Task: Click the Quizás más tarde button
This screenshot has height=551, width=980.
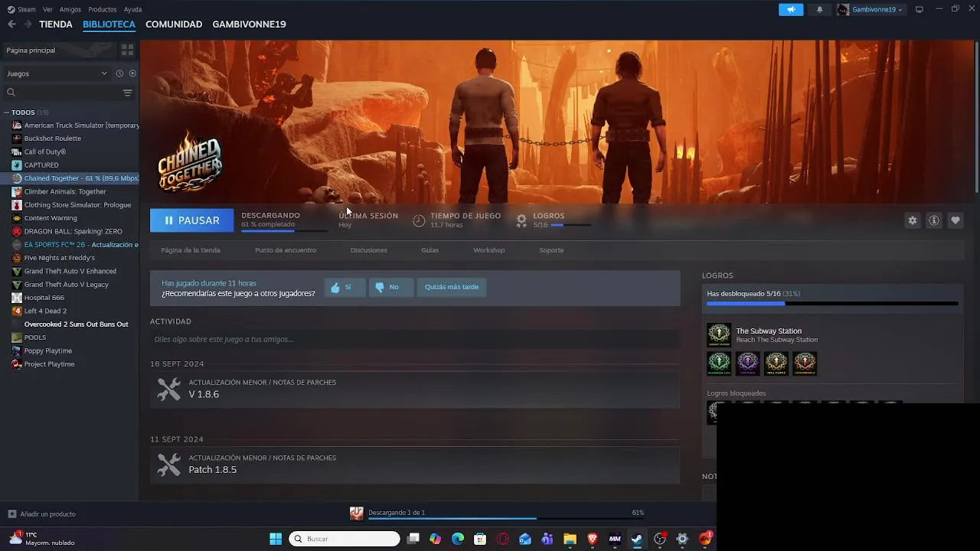Action: click(452, 287)
